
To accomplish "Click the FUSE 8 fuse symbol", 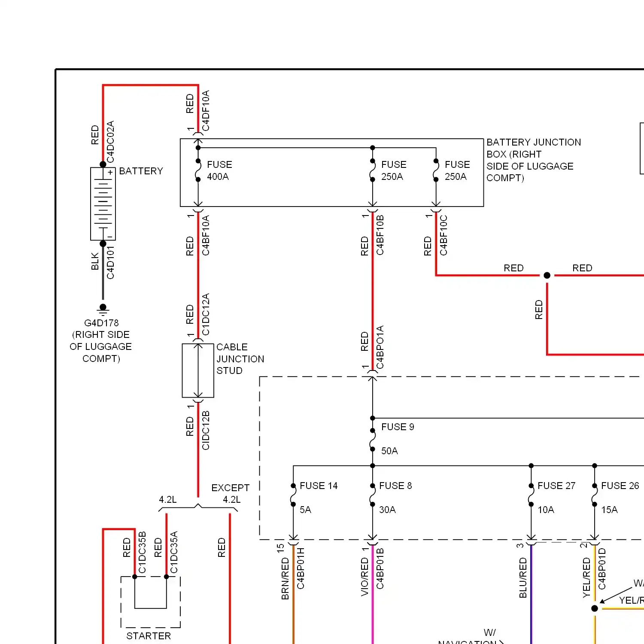I will 372,495.
